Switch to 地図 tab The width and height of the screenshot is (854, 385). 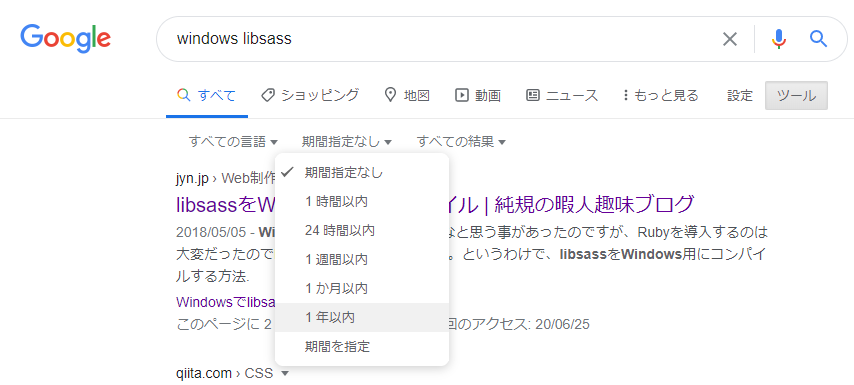pos(407,96)
